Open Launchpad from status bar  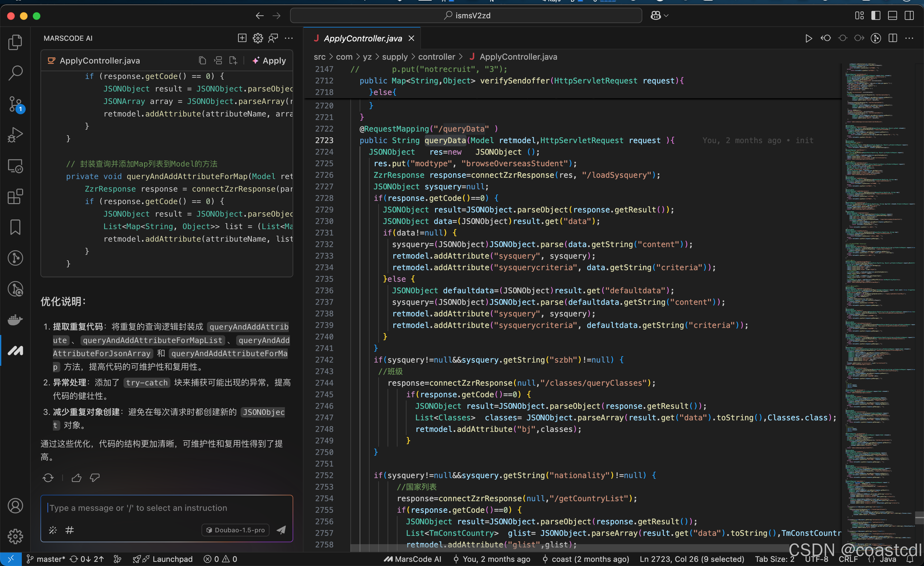163,559
